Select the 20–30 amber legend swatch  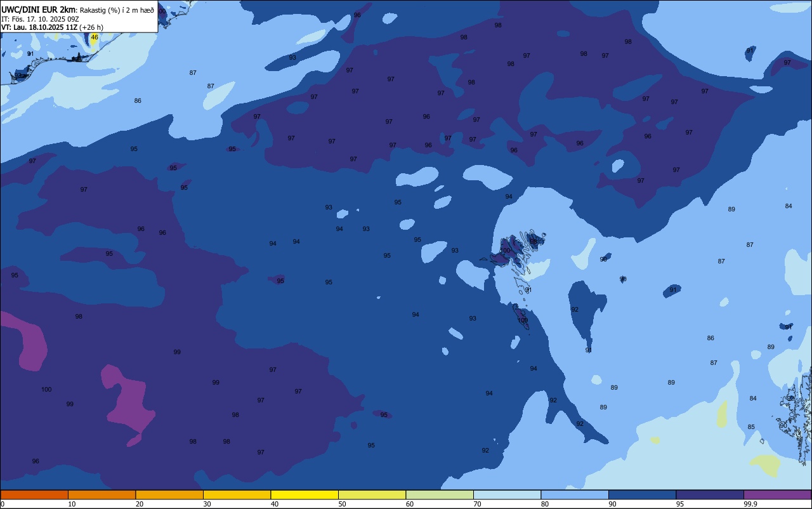(x=169, y=494)
